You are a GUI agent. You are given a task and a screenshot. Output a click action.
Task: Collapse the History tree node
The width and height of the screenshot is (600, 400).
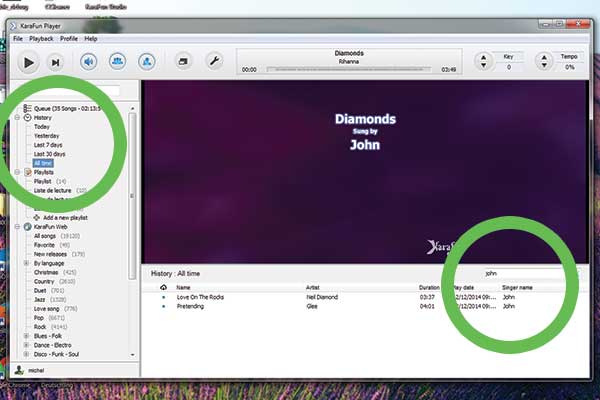pos(17,118)
